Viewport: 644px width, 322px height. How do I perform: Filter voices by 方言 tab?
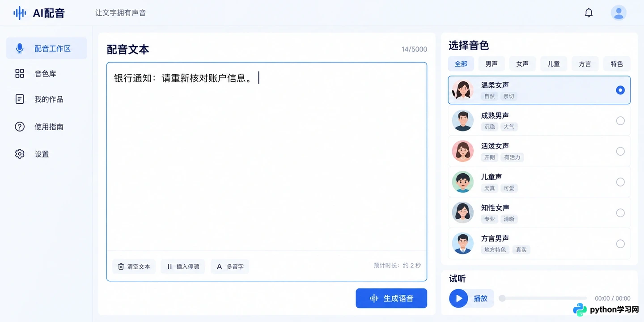coord(585,64)
